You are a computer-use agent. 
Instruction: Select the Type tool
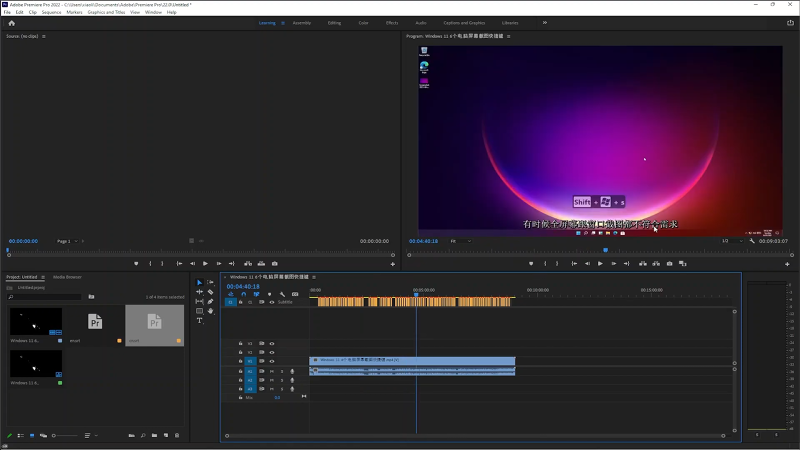(199, 320)
